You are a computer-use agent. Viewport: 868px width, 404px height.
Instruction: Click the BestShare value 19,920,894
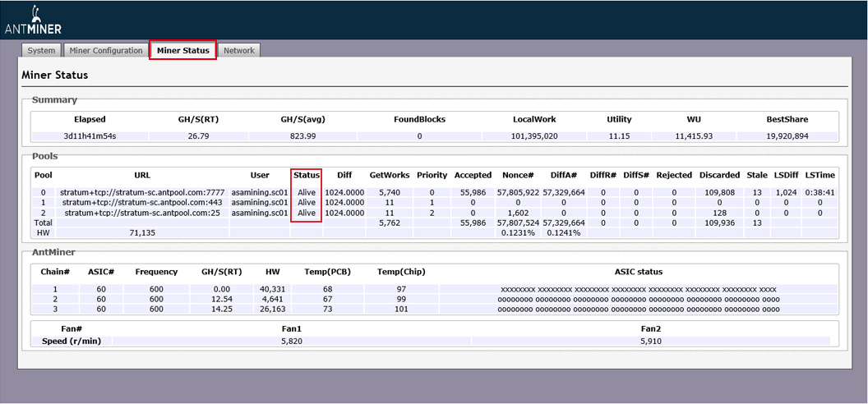(787, 136)
